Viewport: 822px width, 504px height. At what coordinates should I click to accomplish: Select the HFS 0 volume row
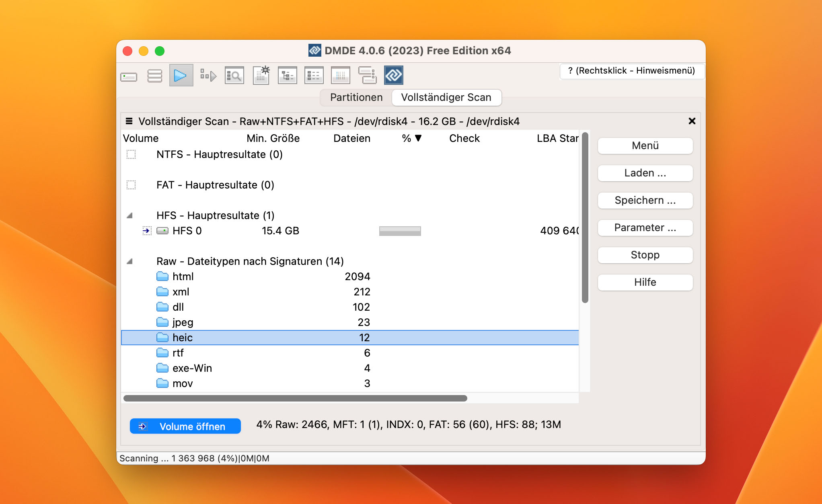point(350,231)
